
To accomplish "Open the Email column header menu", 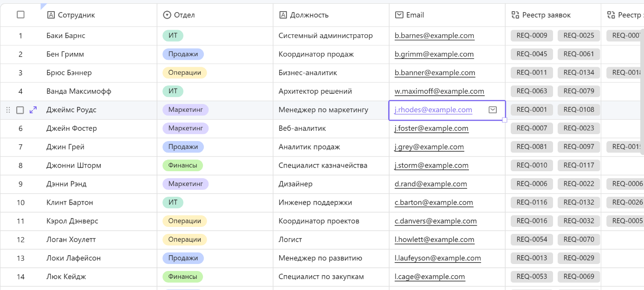I will pyautogui.click(x=447, y=15).
